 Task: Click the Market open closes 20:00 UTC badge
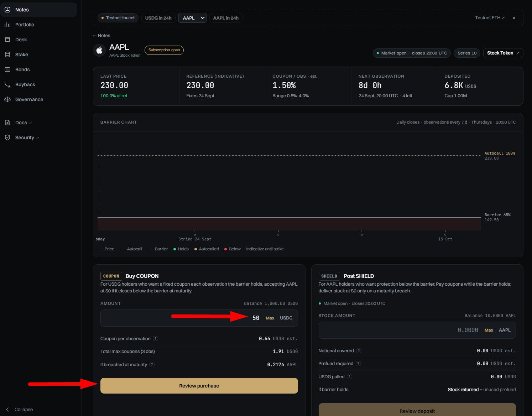(x=412, y=53)
